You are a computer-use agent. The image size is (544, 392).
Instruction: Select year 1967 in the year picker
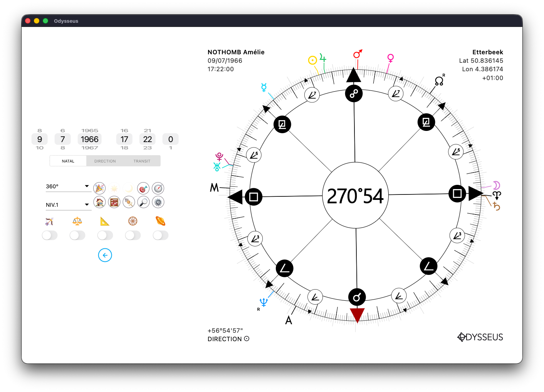point(90,148)
